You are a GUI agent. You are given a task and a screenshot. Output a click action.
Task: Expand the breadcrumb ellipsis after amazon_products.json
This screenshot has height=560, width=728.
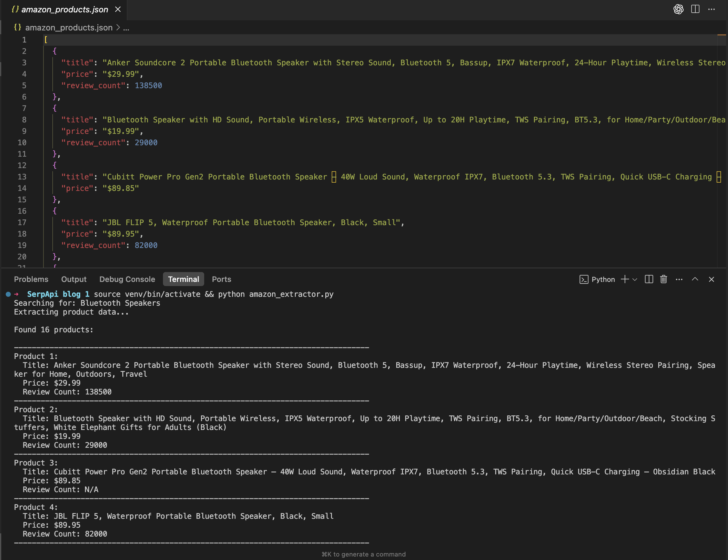pos(126,28)
